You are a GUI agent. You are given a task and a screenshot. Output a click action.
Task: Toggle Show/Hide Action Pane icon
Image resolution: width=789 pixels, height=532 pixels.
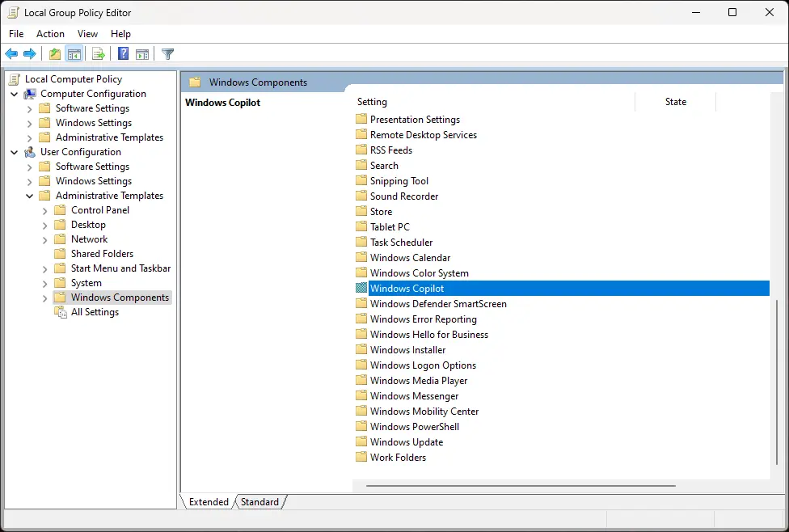(x=142, y=54)
